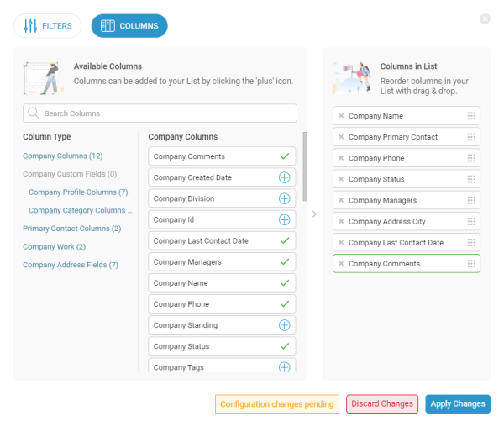The width and height of the screenshot is (504, 427).
Task: Click Discard Changes button
Action: [x=381, y=404]
